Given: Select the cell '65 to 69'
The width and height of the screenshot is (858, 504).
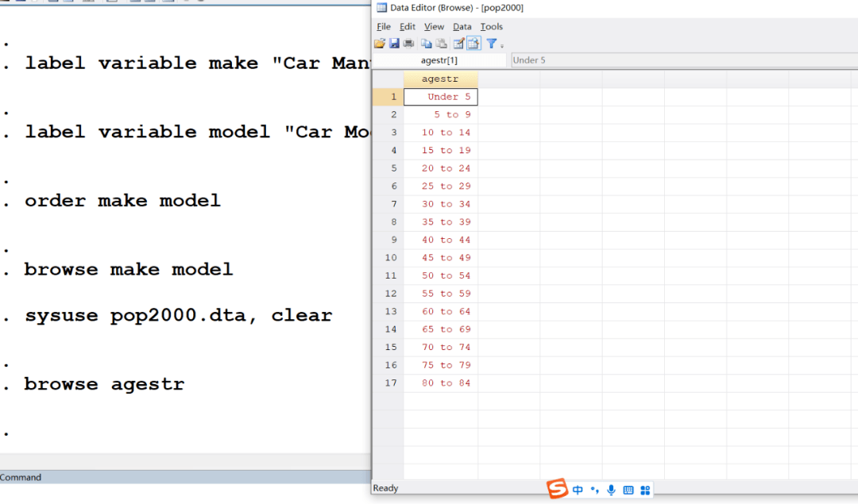Looking at the screenshot, I should pos(440,329).
